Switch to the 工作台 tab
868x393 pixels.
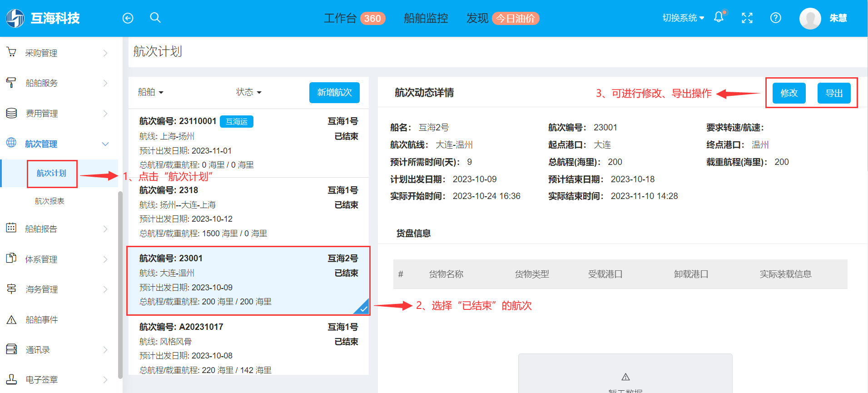click(x=340, y=18)
